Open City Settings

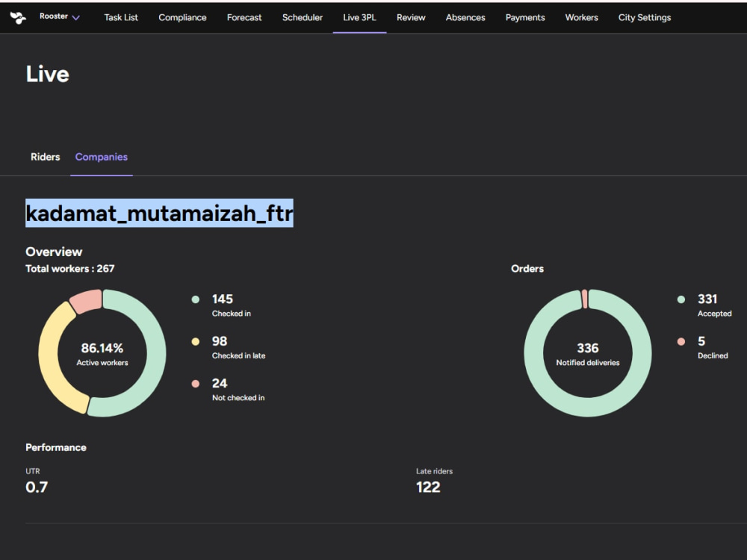point(645,18)
